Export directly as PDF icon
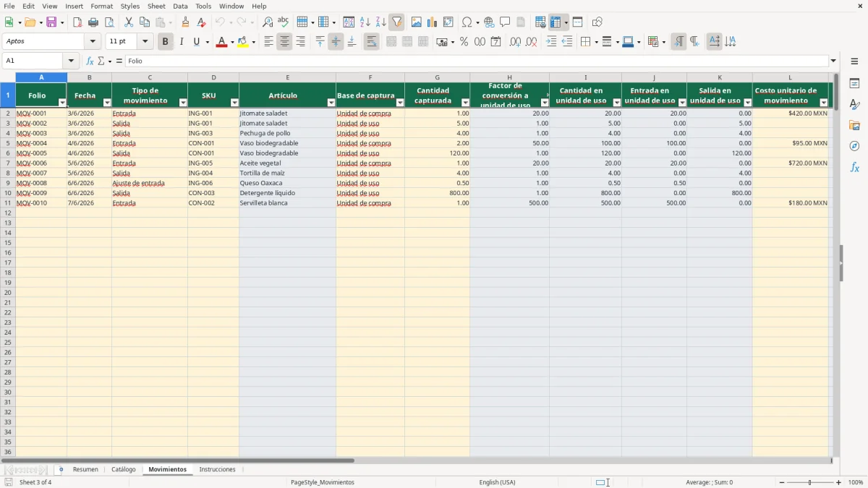 (x=77, y=22)
